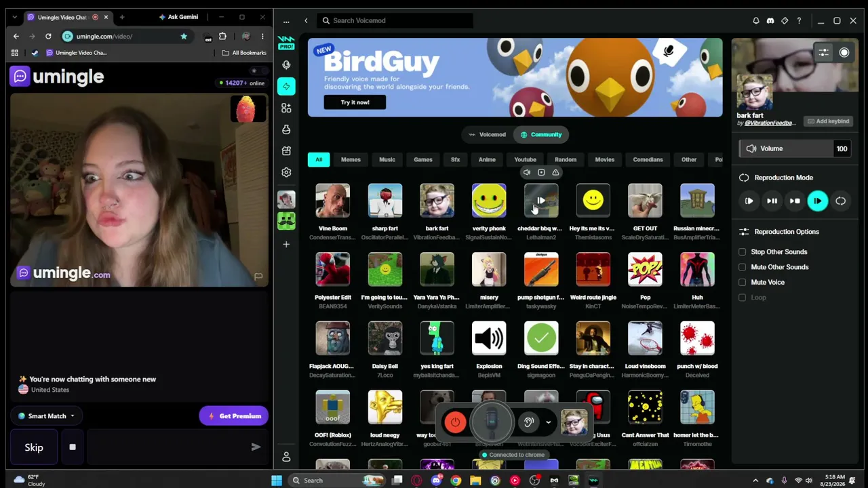Select the highlighted Soundboard lightning icon in sidebar
The height and width of the screenshot is (488, 868).
click(286, 86)
